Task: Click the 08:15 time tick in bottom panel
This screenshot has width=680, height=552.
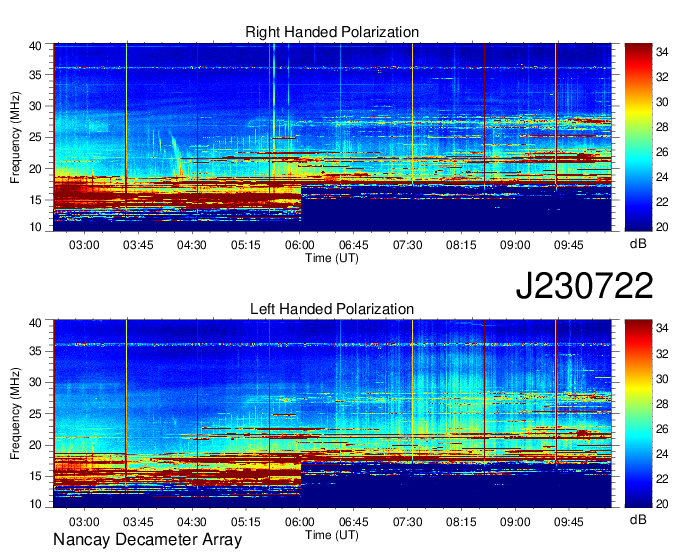Action: 461,522
